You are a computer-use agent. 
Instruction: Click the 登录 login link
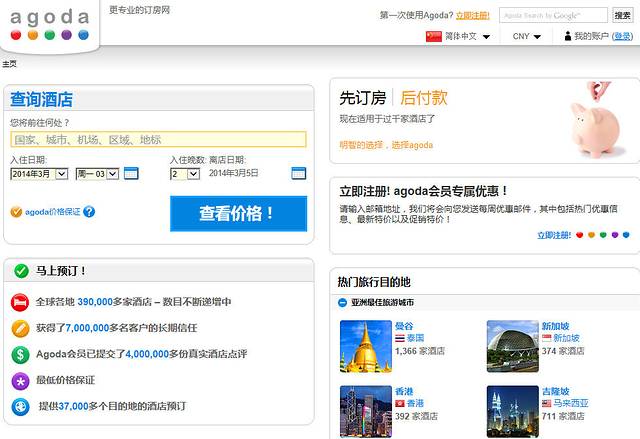(x=622, y=36)
